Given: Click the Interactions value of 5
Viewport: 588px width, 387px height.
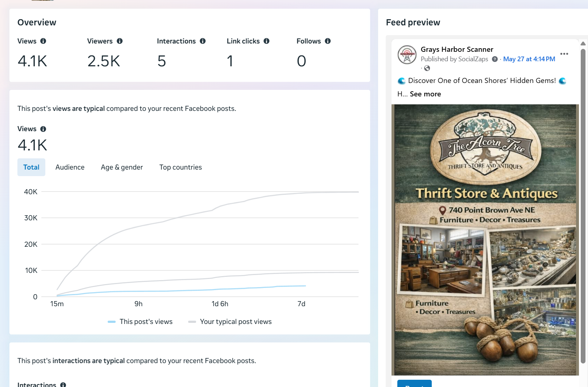Looking at the screenshot, I should click(162, 61).
